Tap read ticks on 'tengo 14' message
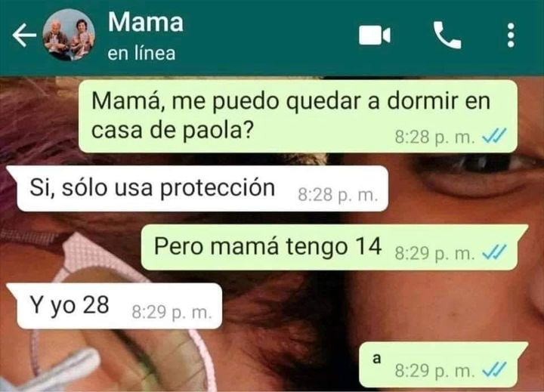The image size is (544, 392). (x=494, y=253)
